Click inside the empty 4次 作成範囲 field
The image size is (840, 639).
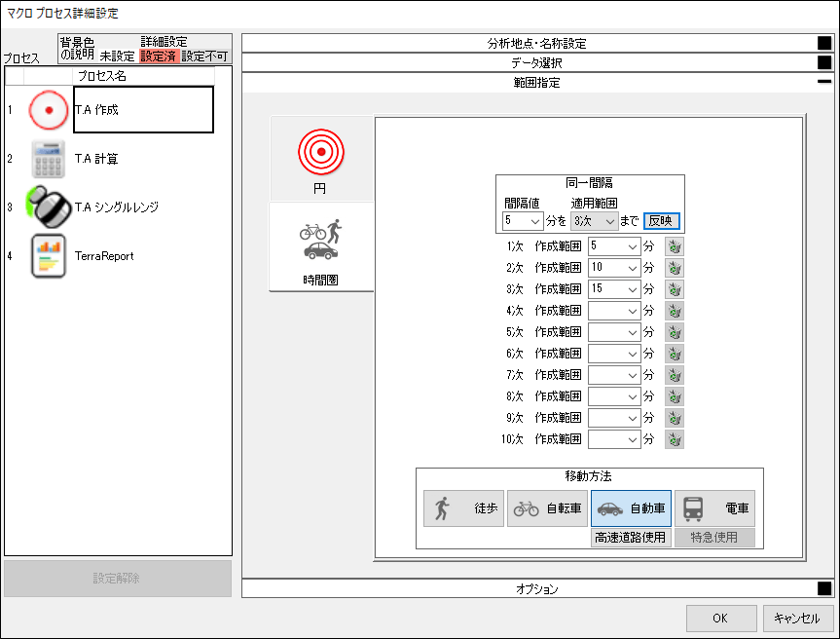click(613, 311)
